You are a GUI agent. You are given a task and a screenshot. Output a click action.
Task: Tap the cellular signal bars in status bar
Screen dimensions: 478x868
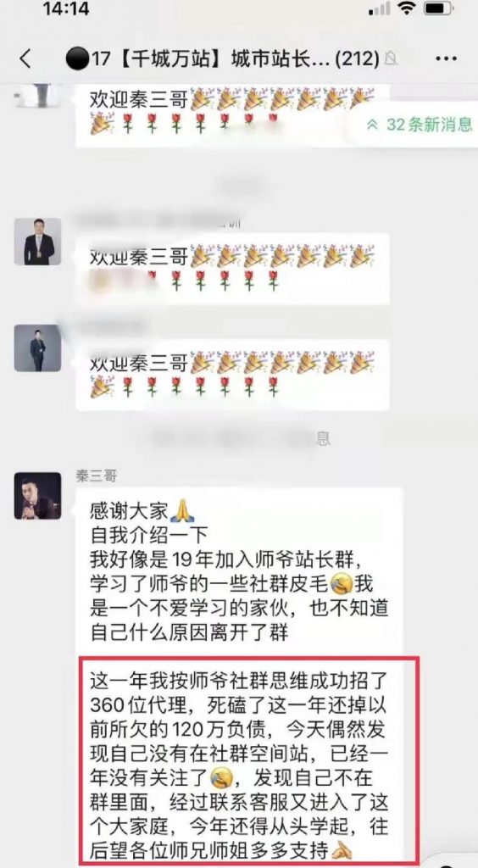(x=380, y=8)
